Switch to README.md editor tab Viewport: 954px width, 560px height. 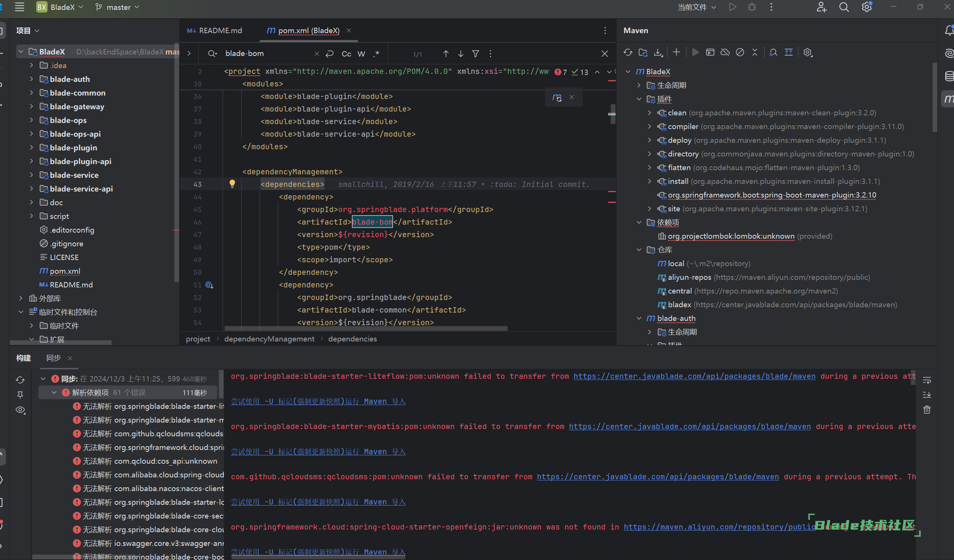215,30
